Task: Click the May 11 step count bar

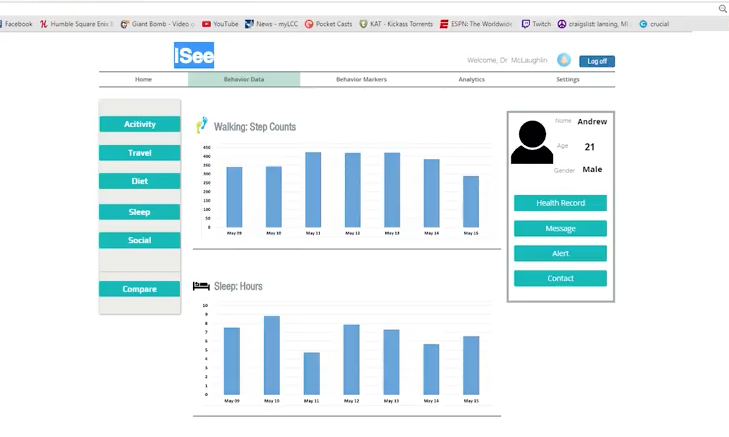Action: pyautogui.click(x=313, y=190)
